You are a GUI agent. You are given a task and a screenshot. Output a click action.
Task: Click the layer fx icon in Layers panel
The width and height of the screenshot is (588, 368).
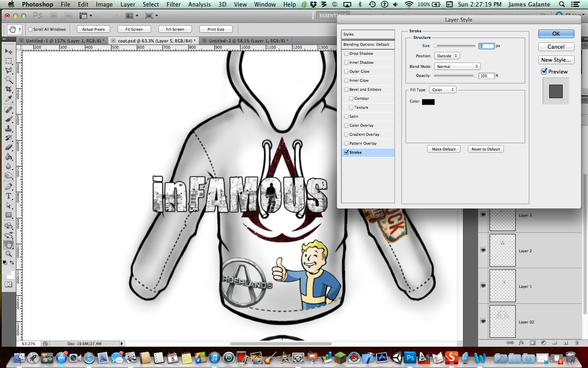click(521, 343)
